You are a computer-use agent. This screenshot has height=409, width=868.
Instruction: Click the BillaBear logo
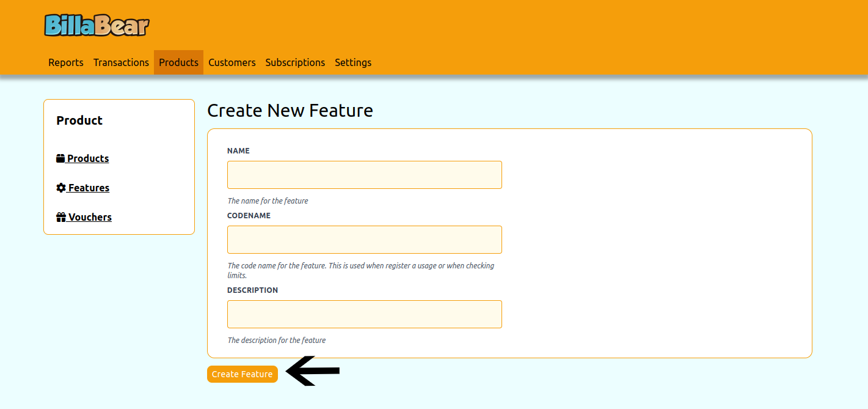[97, 25]
